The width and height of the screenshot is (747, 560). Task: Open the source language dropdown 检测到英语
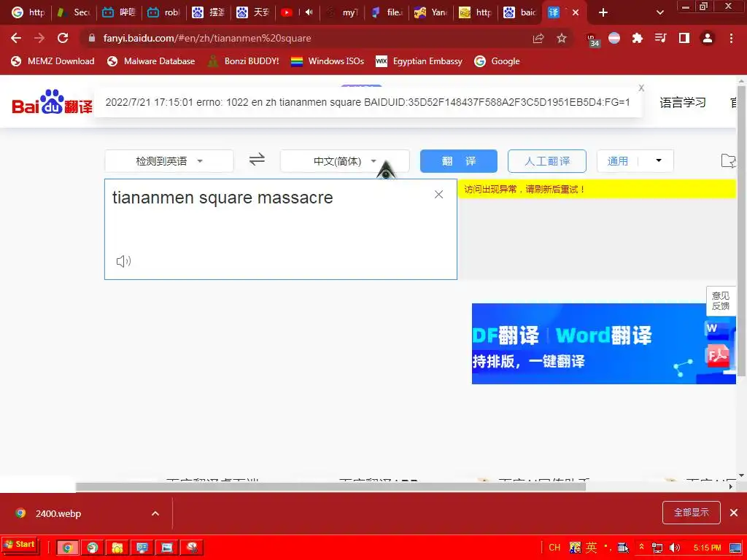(x=169, y=161)
